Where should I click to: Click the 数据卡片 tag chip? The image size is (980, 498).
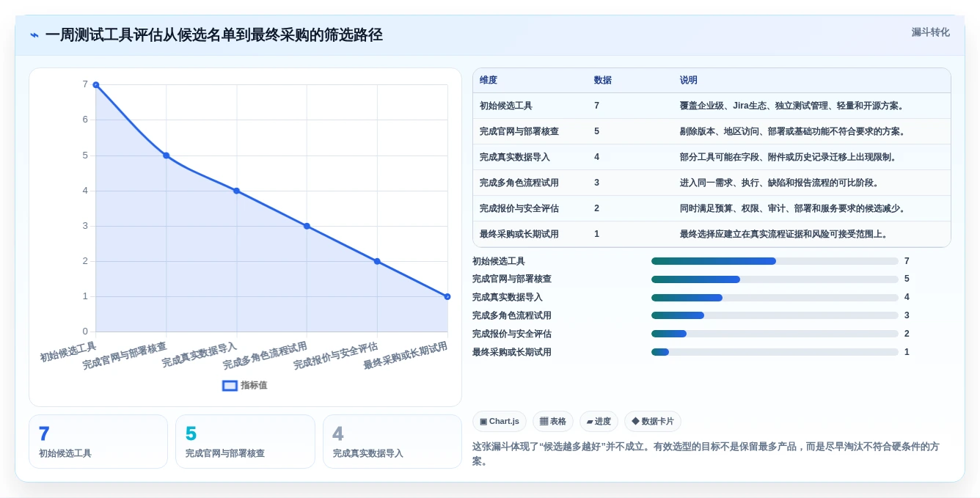pos(653,421)
